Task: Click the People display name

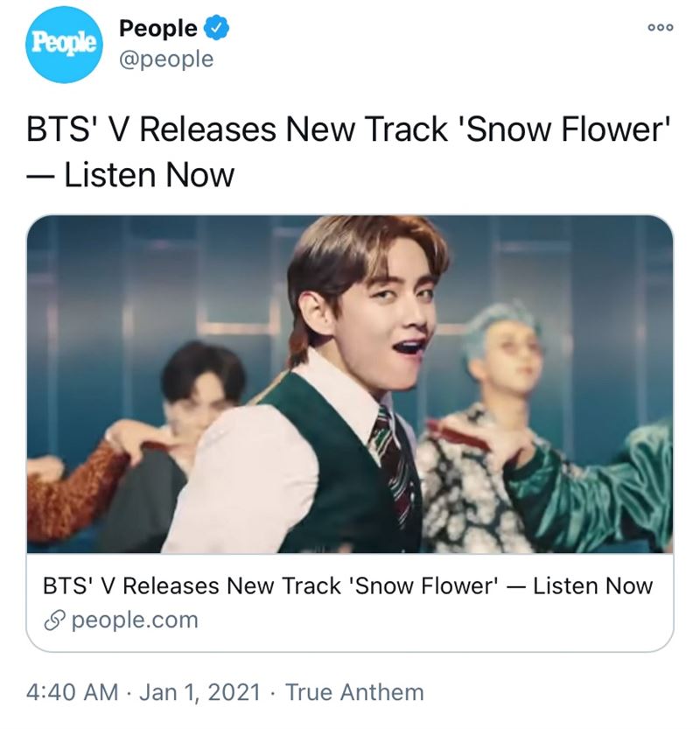Action: pos(158,28)
